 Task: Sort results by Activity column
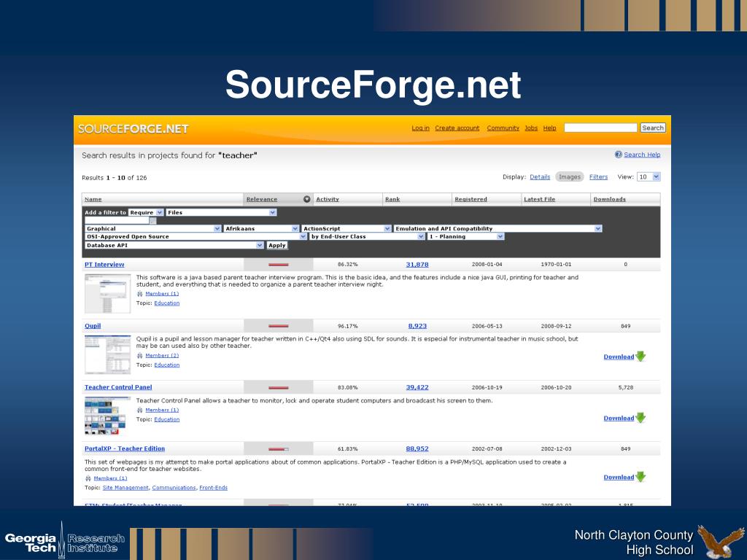[x=328, y=199]
